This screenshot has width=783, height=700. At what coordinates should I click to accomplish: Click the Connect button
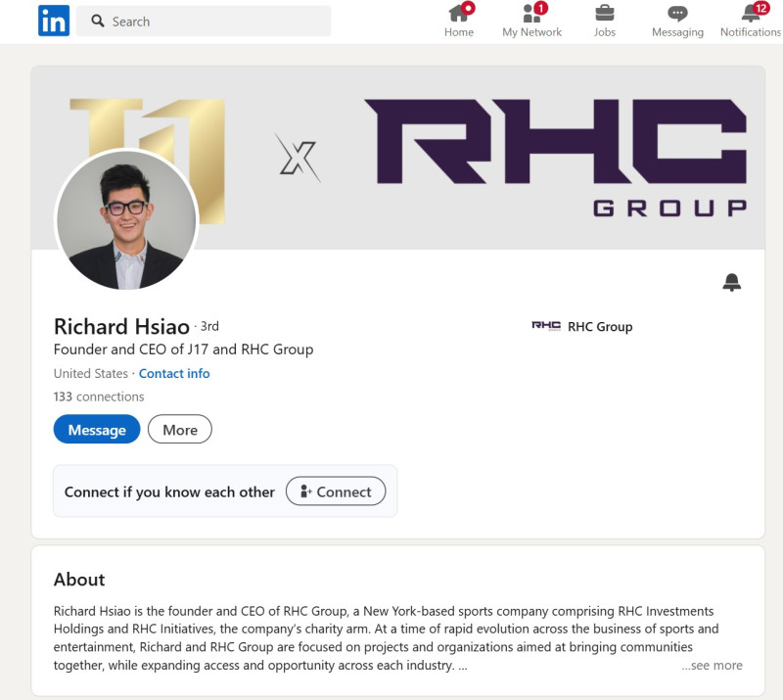[336, 491]
